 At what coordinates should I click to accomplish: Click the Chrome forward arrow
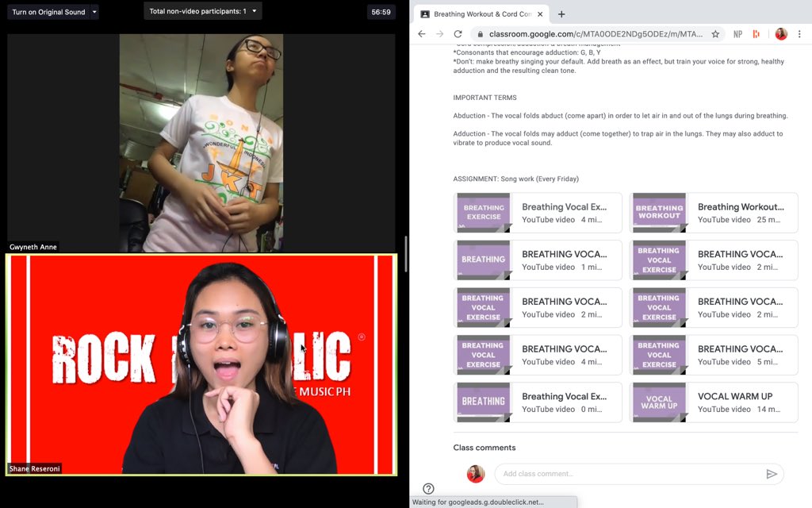click(439, 34)
